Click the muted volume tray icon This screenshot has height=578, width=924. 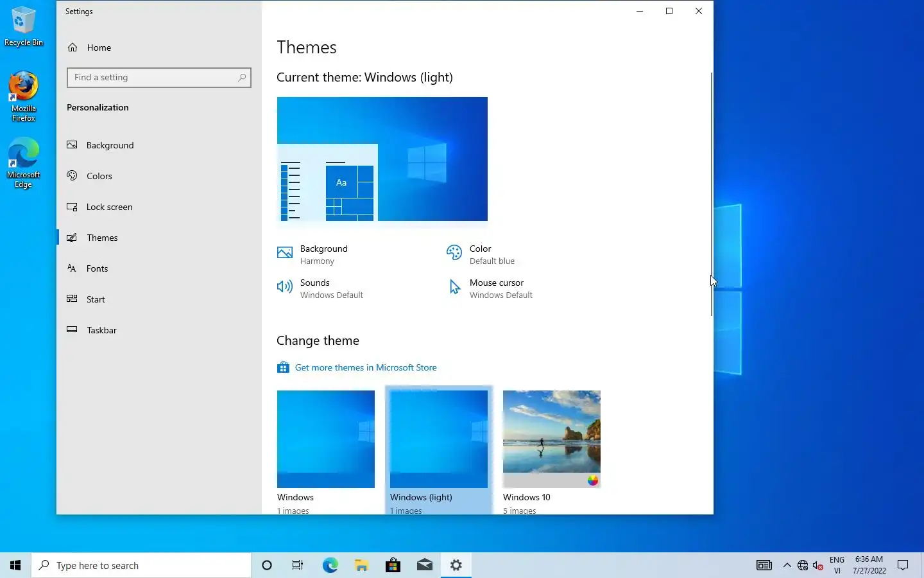pyautogui.click(x=817, y=565)
